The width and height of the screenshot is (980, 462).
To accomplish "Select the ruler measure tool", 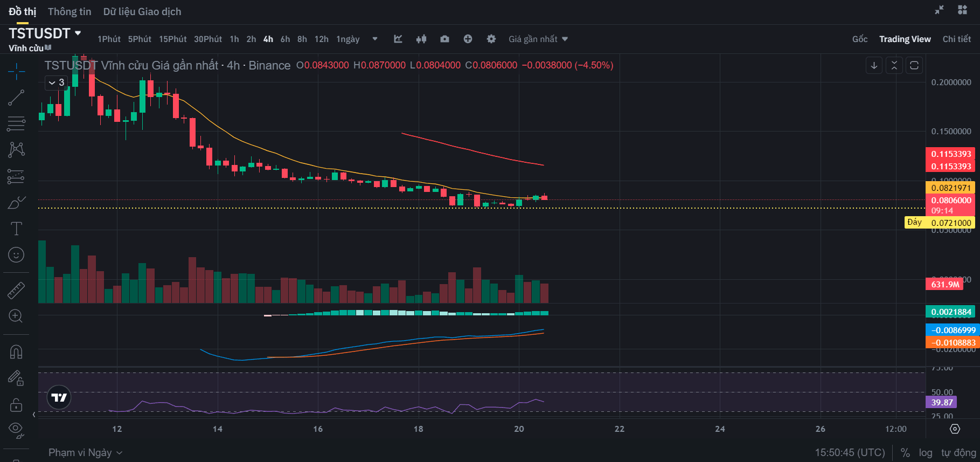I will tap(16, 290).
